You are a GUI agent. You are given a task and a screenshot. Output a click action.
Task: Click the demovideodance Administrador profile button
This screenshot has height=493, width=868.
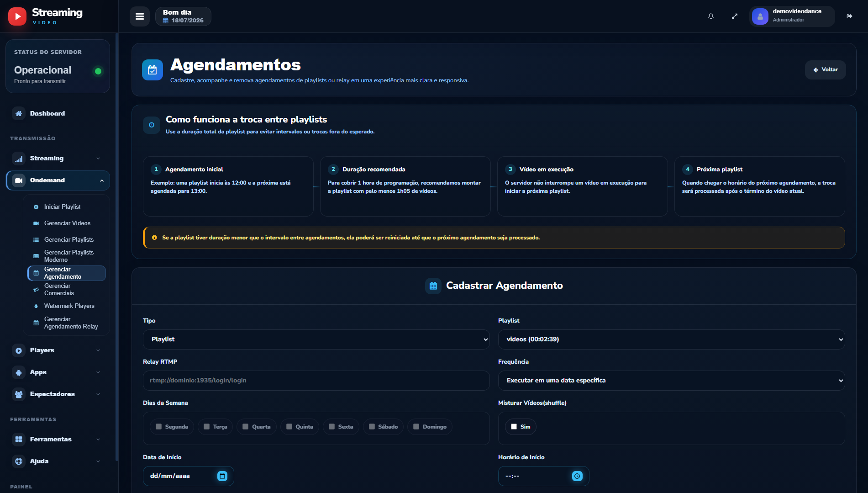pyautogui.click(x=792, y=16)
